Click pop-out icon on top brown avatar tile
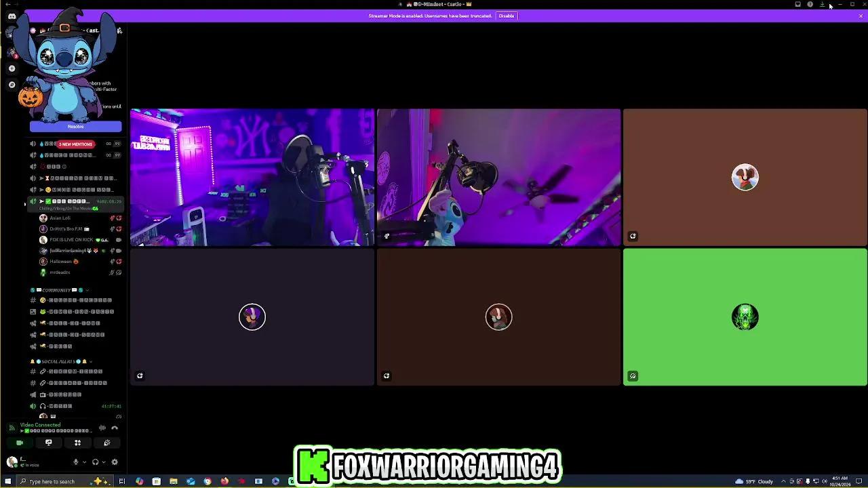 [x=633, y=237]
